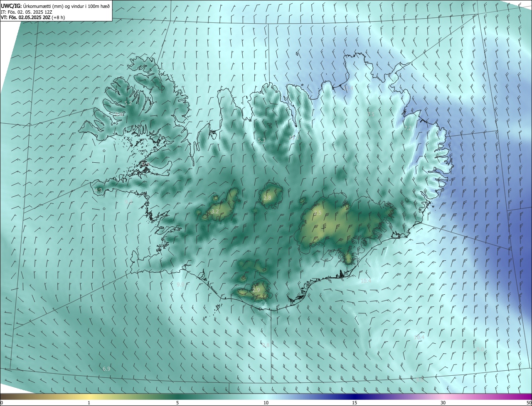Click the 3.2 value label on the glacier
The image size is (532, 406).
(215, 212)
